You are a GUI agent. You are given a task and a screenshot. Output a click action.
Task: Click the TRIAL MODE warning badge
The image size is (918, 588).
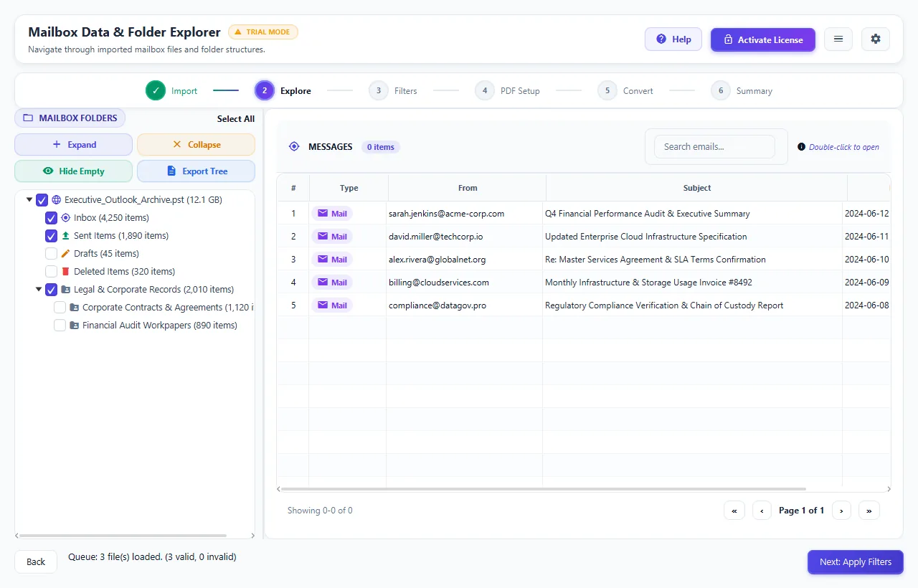[263, 32]
